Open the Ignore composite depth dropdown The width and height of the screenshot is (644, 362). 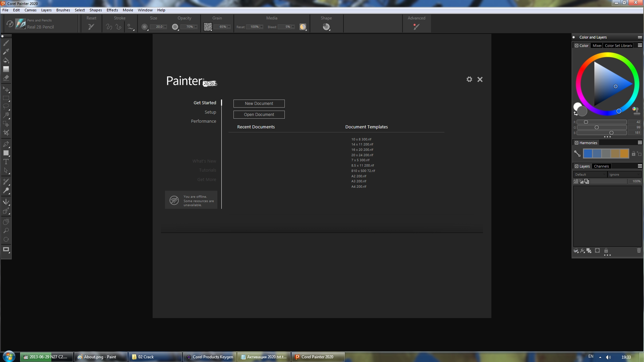(624, 175)
